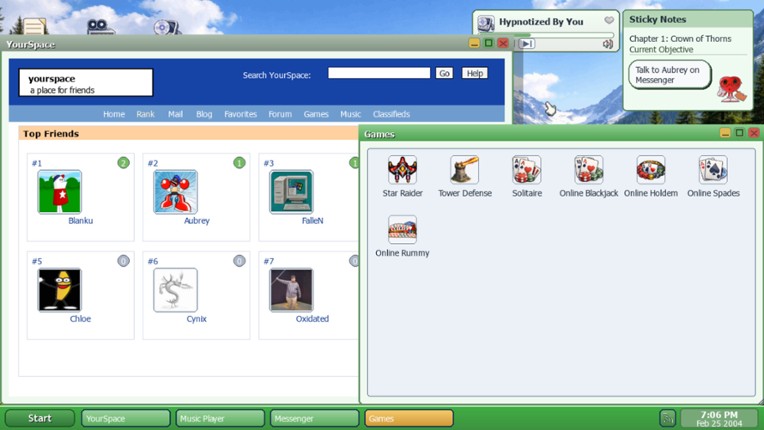Open Online Blackjack
Viewport: 764px width, 430px height.
tap(588, 171)
